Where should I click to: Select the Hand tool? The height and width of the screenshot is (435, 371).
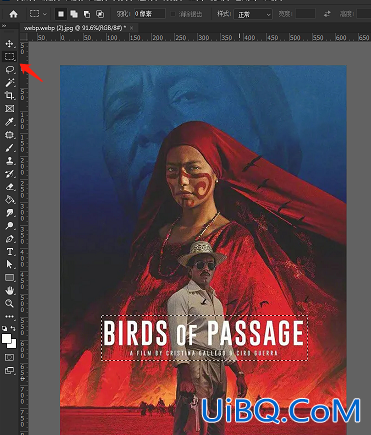coord(9,290)
